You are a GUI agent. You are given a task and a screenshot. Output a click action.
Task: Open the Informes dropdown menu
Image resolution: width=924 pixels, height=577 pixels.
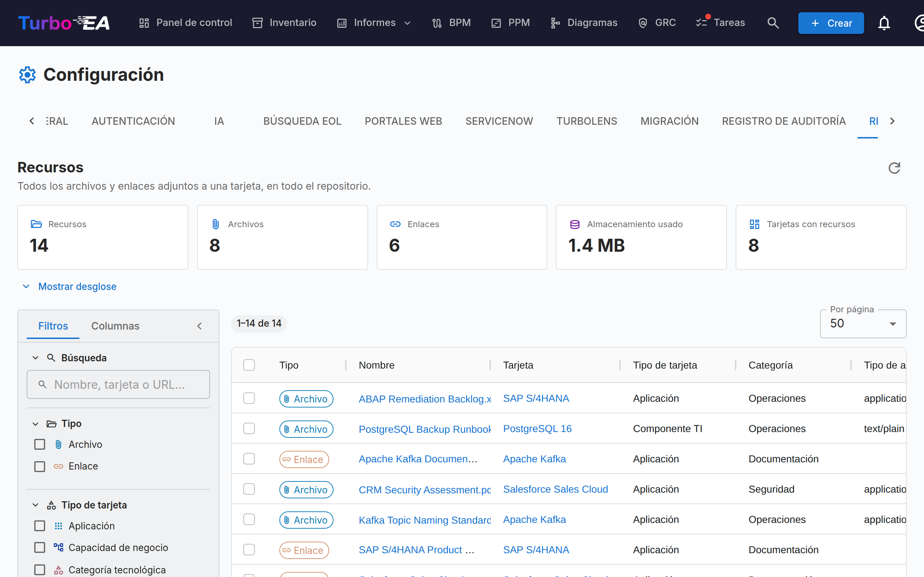[x=374, y=23]
